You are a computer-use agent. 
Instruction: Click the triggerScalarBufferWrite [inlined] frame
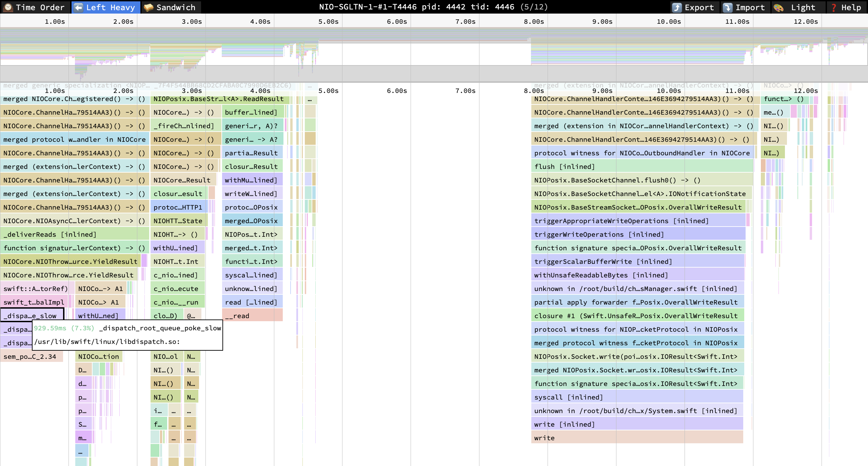tap(637, 261)
